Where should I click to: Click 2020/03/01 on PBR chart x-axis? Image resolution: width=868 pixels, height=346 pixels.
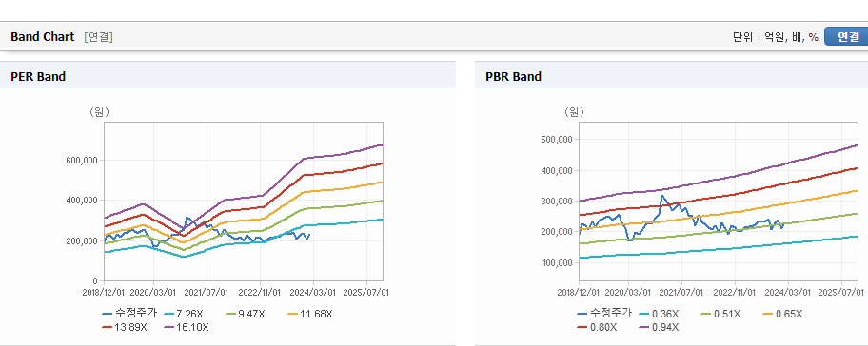[x=629, y=293]
